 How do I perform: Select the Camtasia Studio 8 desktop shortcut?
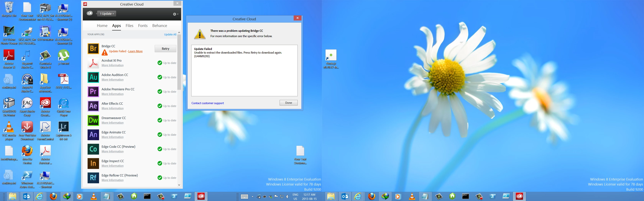(x=45, y=59)
